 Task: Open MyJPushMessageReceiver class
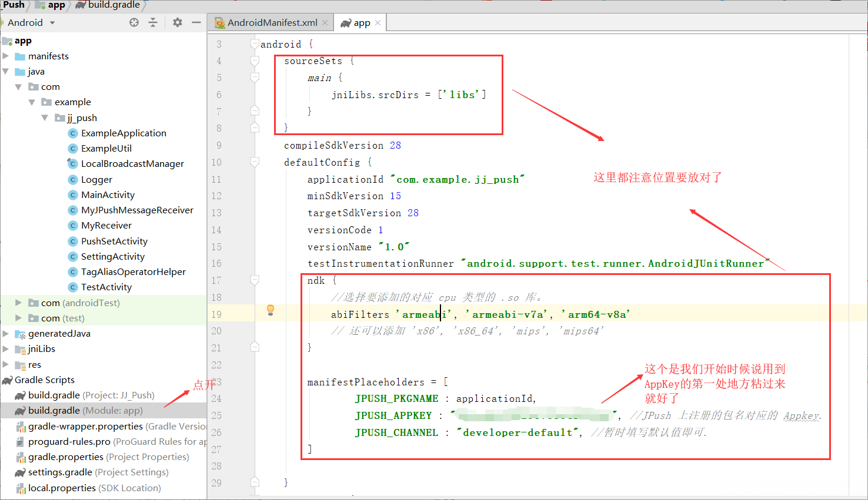137,210
